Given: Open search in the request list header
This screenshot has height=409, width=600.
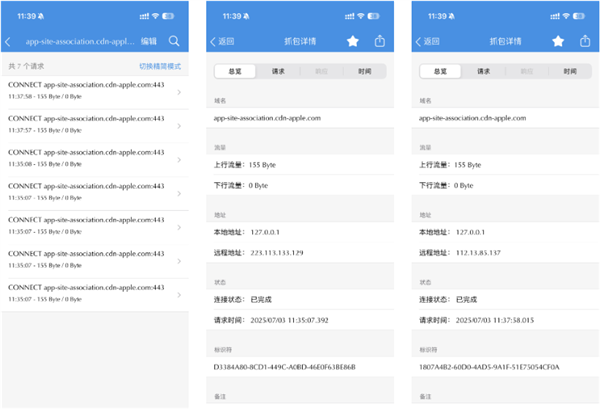Looking at the screenshot, I should pyautogui.click(x=174, y=41).
